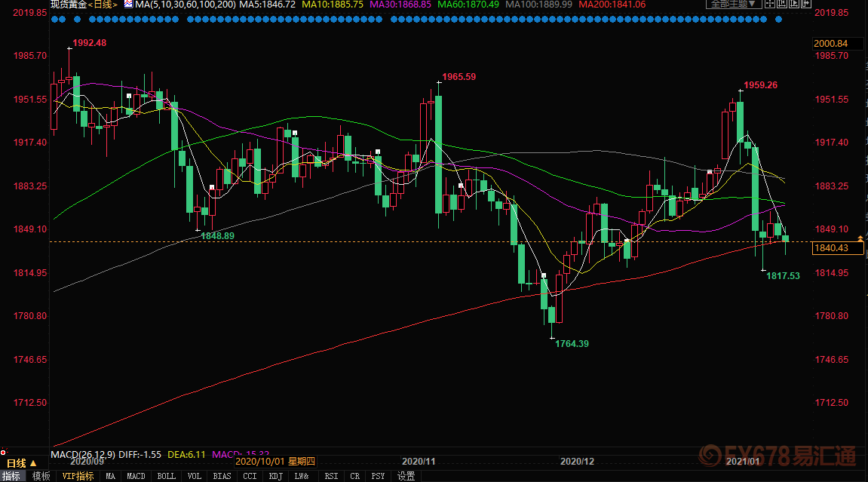Switch to the 指标 tab
This screenshot has height=482, width=868.
[11, 476]
